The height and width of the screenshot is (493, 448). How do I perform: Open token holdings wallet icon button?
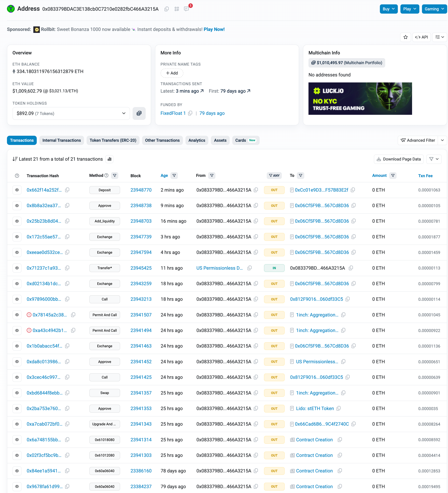point(139,114)
